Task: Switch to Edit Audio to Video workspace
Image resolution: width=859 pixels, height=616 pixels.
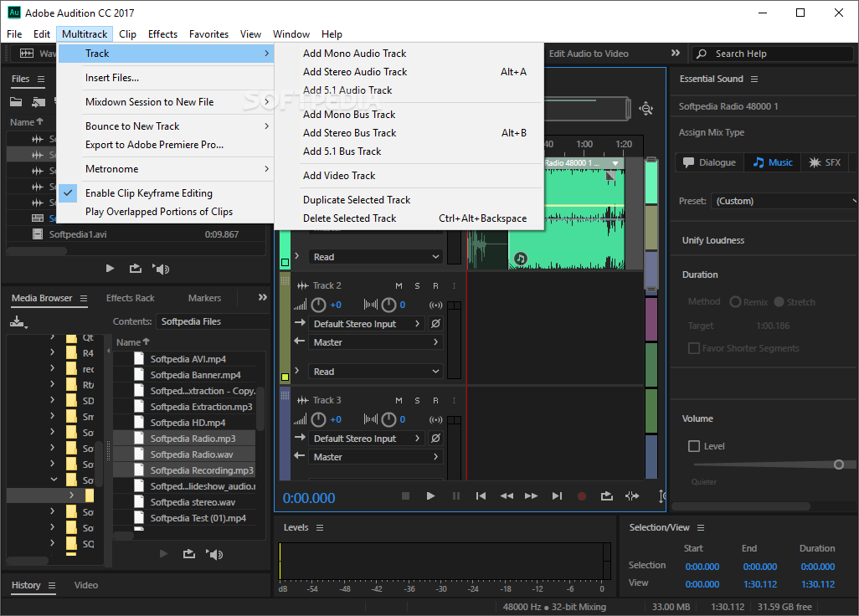Action: (x=589, y=54)
